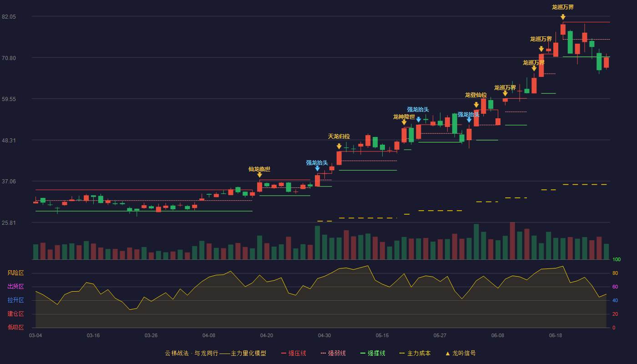Click the red 20 indicator axis value
Image resolution: width=637 pixels, height=364 pixels.
click(615, 314)
